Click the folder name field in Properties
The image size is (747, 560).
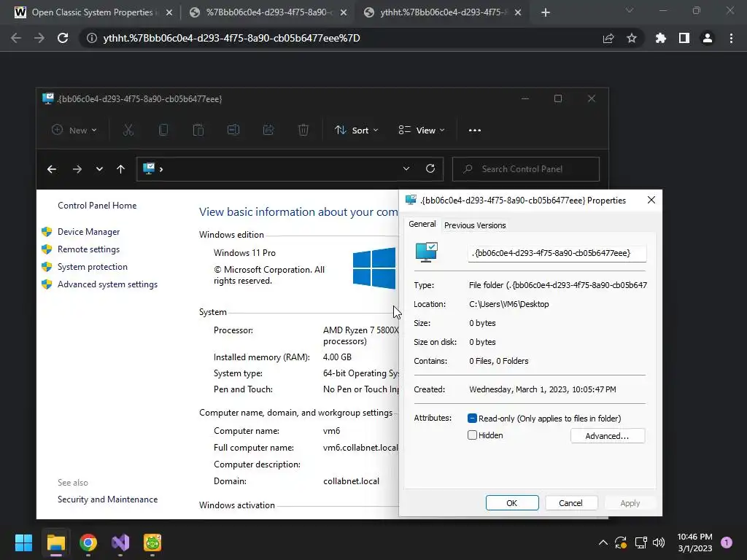(x=557, y=253)
